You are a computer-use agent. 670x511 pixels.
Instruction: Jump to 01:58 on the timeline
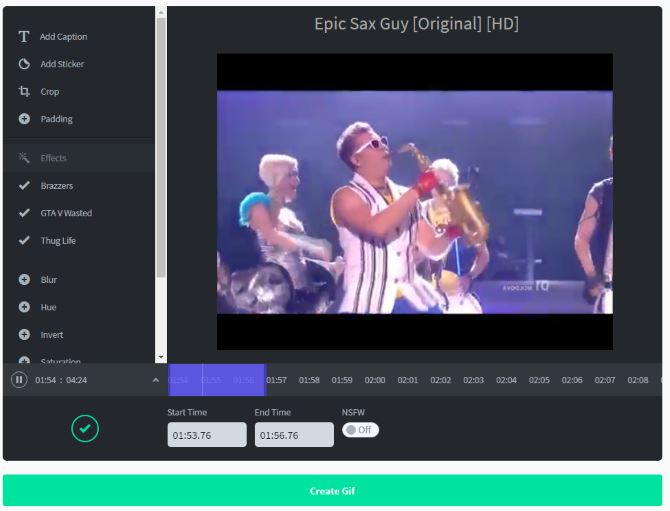click(309, 380)
